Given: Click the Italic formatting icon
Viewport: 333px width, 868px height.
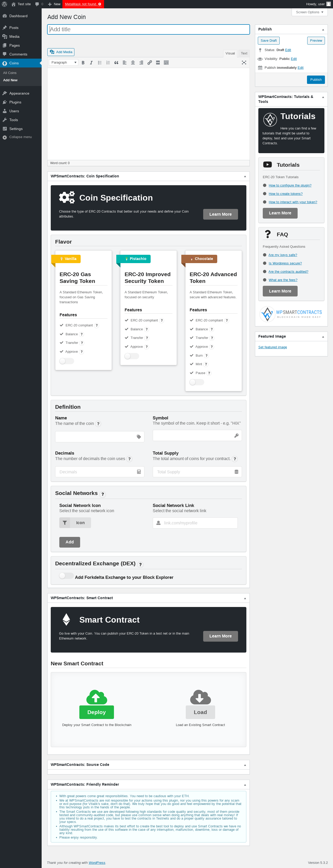Looking at the screenshot, I should [91, 63].
